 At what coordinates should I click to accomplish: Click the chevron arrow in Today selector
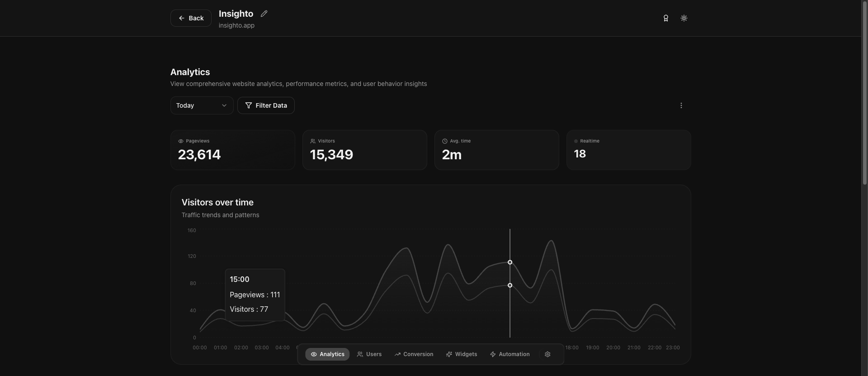[x=224, y=105]
